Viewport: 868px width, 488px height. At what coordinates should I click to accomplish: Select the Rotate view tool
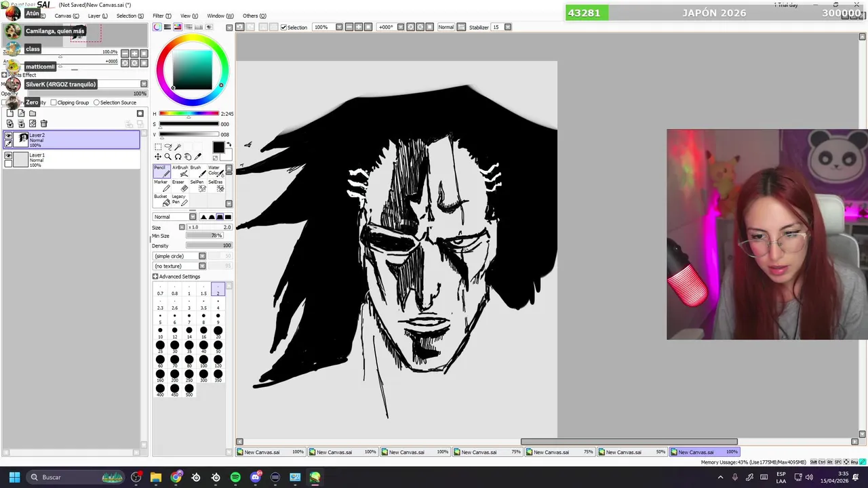point(178,157)
